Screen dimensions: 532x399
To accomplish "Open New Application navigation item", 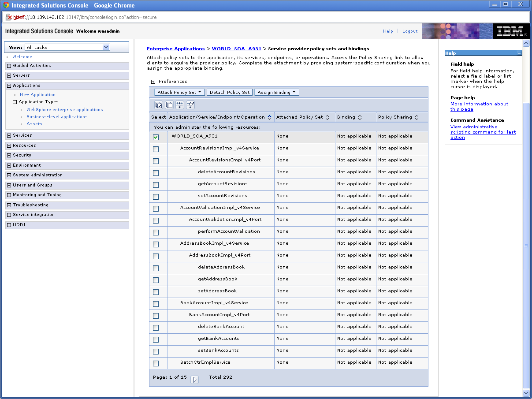I will pyautogui.click(x=37, y=95).
